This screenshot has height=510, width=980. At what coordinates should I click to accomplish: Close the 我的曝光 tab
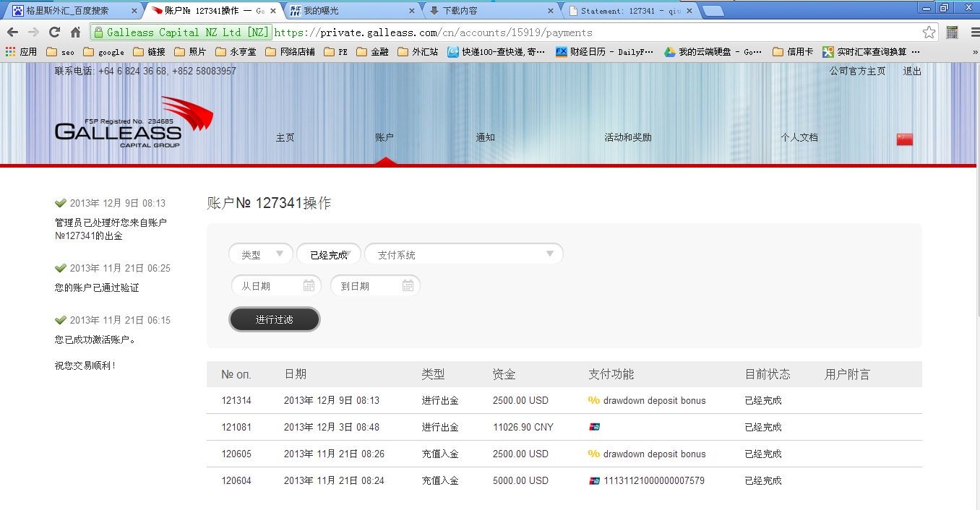[x=412, y=11]
